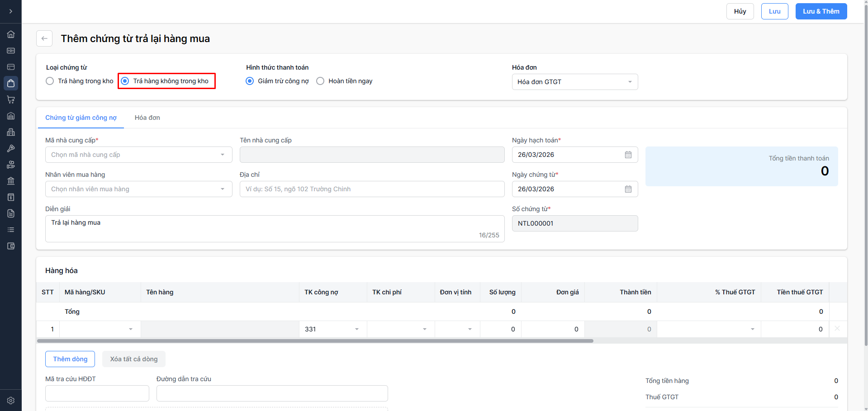Open settings gear at sidebar bottom
Screen dimensions: 868x411
click(x=11, y=401)
